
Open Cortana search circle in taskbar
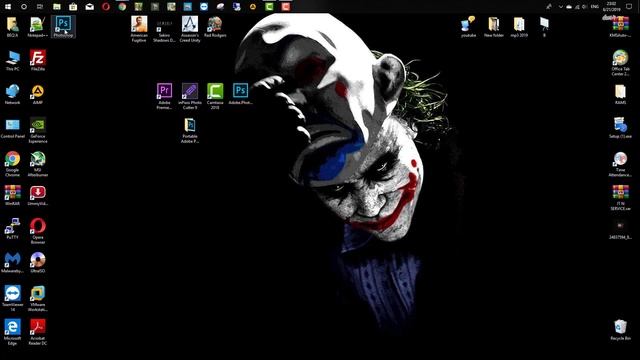coord(24,7)
